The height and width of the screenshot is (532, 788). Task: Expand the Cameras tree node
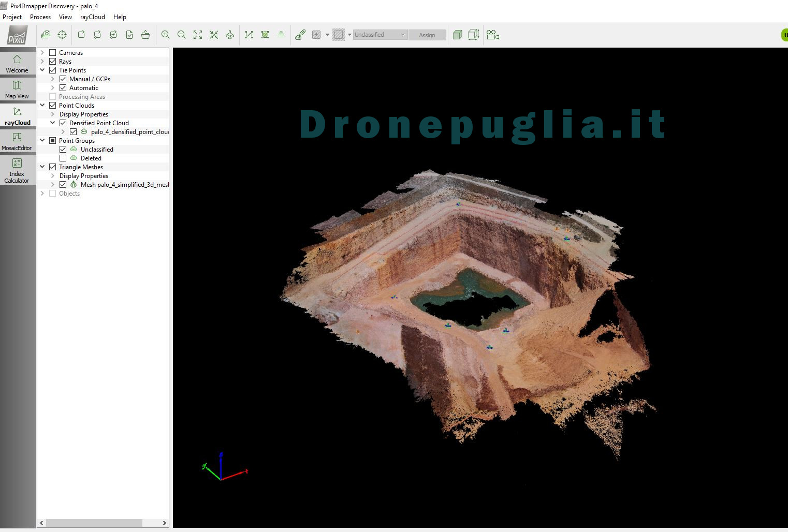pos(42,53)
